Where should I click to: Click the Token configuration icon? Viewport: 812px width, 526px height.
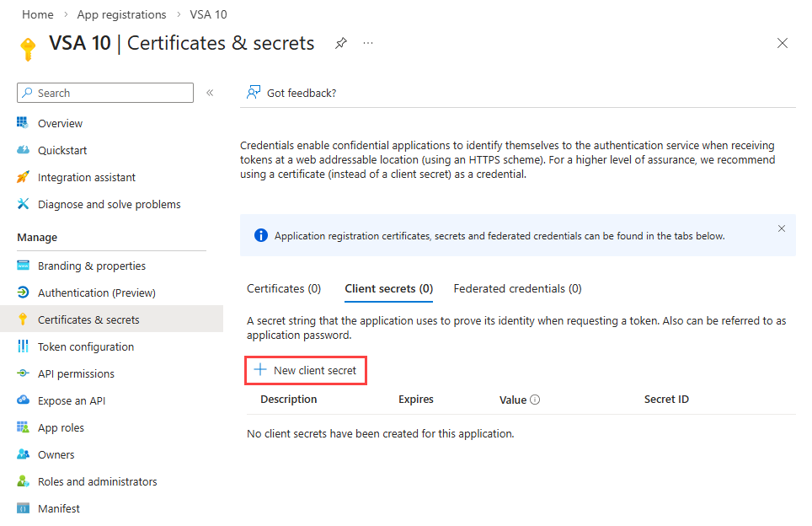coord(23,346)
